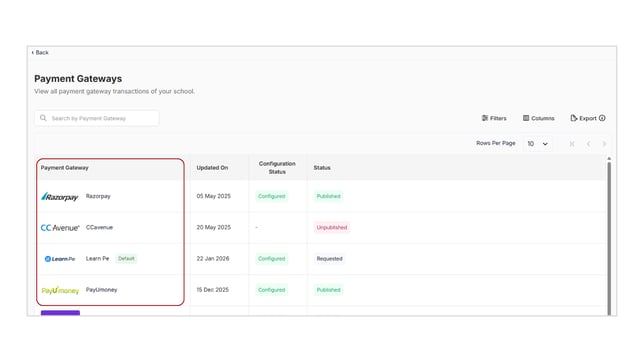Click the CCAvenue logo
644x362 pixels.
tap(60, 228)
